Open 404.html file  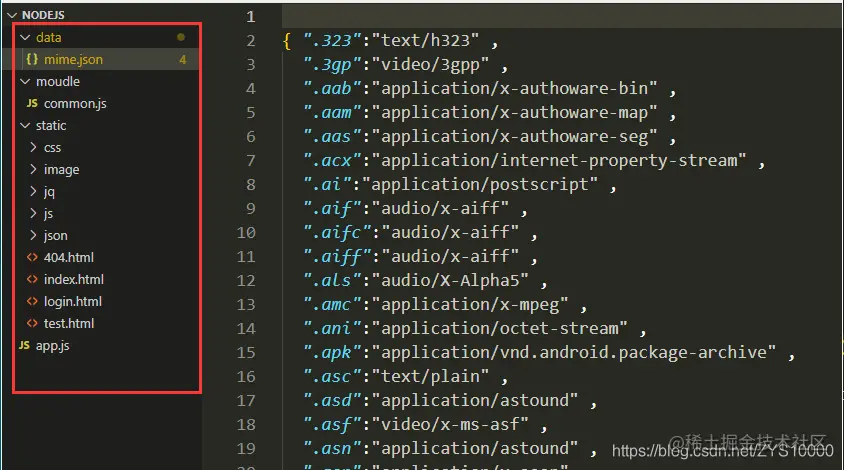click(x=69, y=257)
